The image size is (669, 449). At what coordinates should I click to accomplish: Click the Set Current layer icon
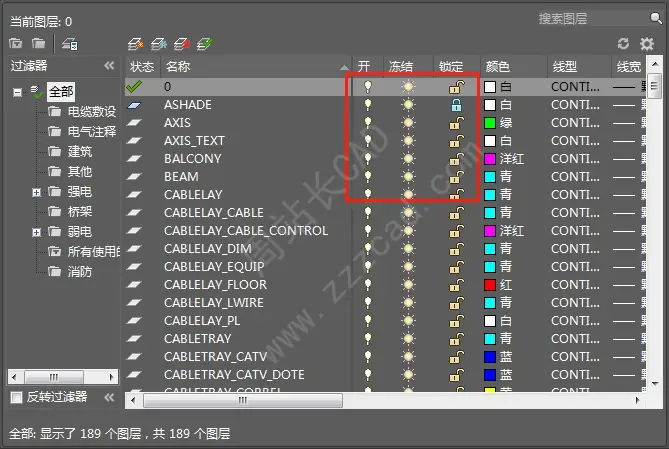click(205, 44)
